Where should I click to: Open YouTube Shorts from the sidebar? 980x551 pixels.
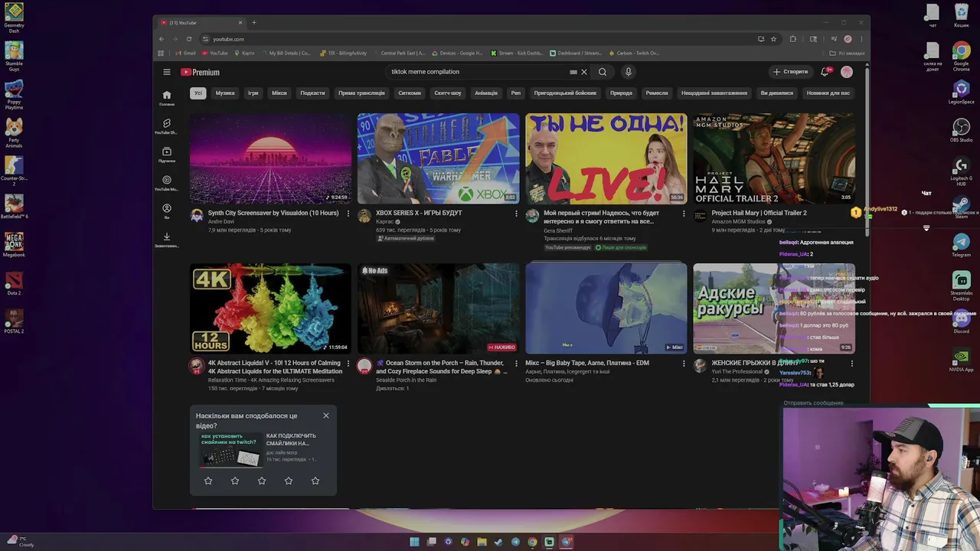(x=166, y=126)
